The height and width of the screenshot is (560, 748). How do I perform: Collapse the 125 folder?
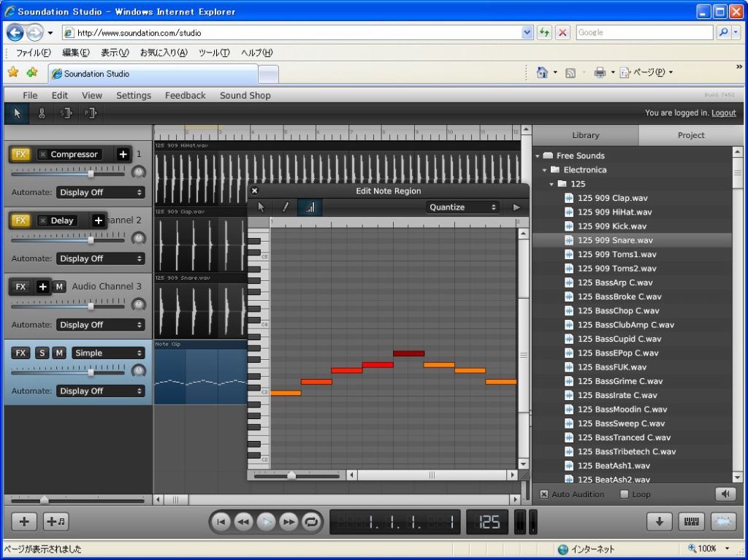(x=552, y=184)
